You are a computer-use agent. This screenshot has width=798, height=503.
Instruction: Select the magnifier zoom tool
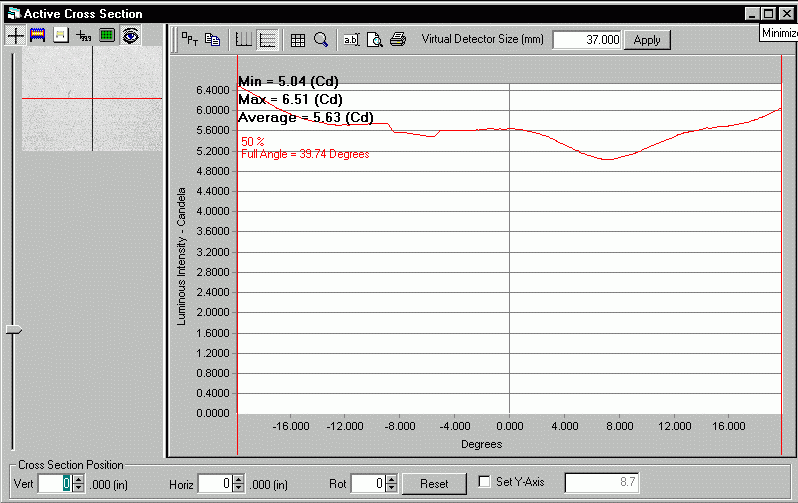321,39
